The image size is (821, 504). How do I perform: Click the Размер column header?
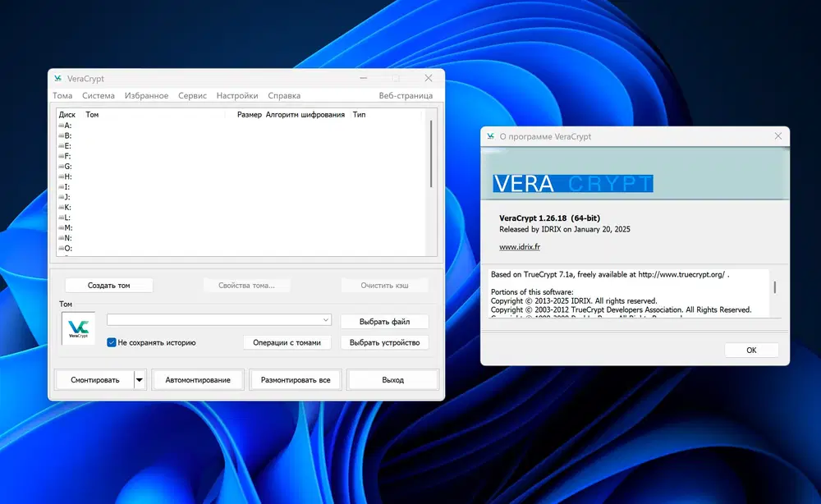click(x=250, y=115)
